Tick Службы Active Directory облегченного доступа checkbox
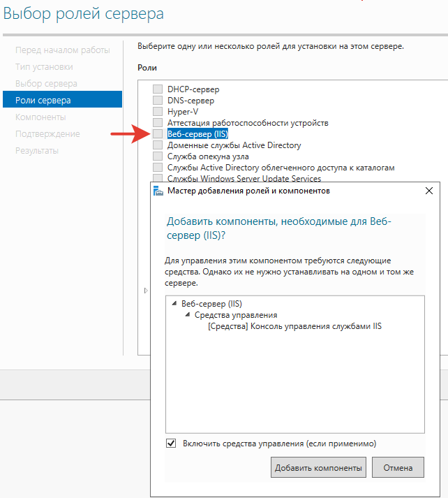This screenshot has width=448, height=498. (158, 167)
